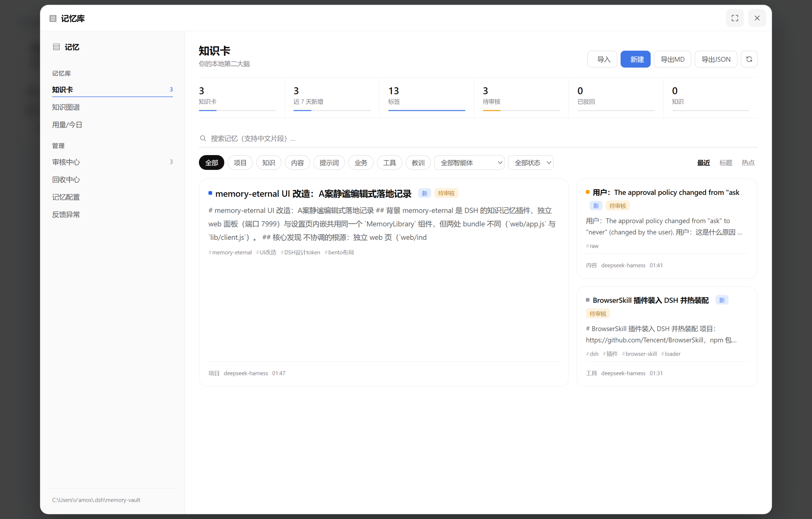Open the memory-eternal UI 改造 card title

point(313,194)
